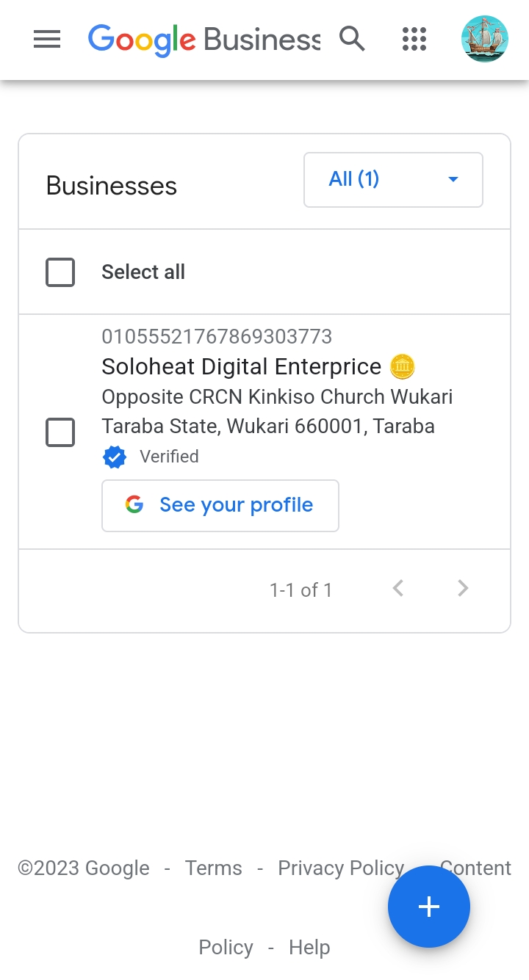The width and height of the screenshot is (529, 980).
Task: Click the blue Verified badge icon
Action: [x=114, y=457]
